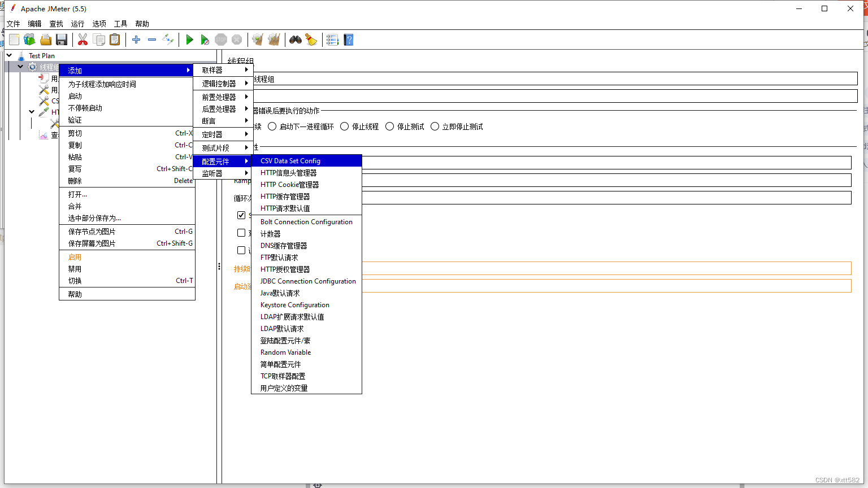The width and height of the screenshot is (868, 488).
Task: Expand the 逻辑控制器 submenu
Action: tap(223, 84)
